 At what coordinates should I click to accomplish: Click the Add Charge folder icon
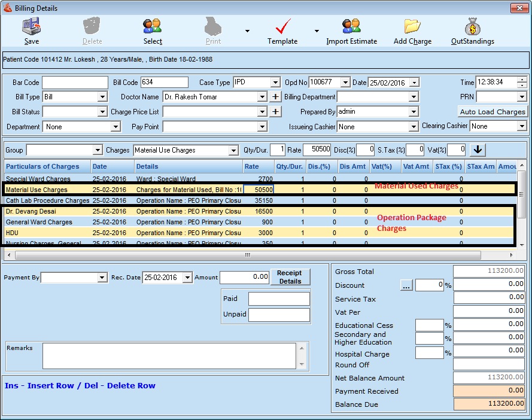tap(412, 28)
